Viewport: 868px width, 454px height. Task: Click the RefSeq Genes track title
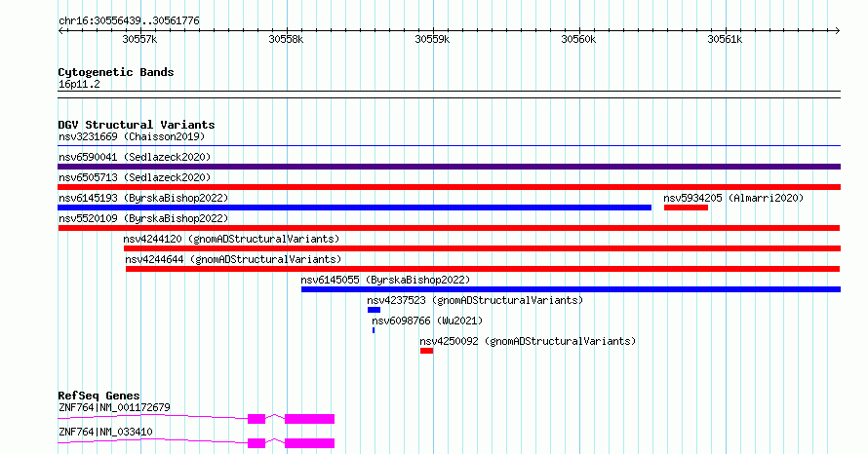pos(99,396)
